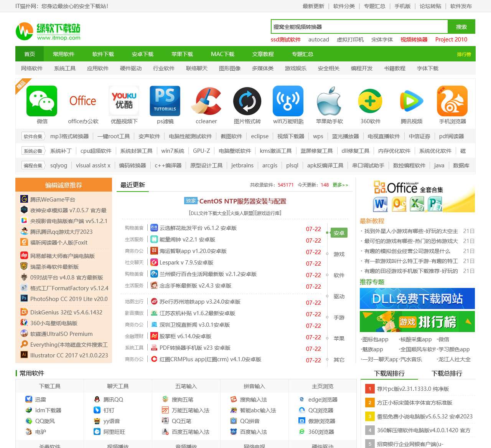Open the 苹果下载 nav menu
The image size is (491, 448).
point(182,54)
